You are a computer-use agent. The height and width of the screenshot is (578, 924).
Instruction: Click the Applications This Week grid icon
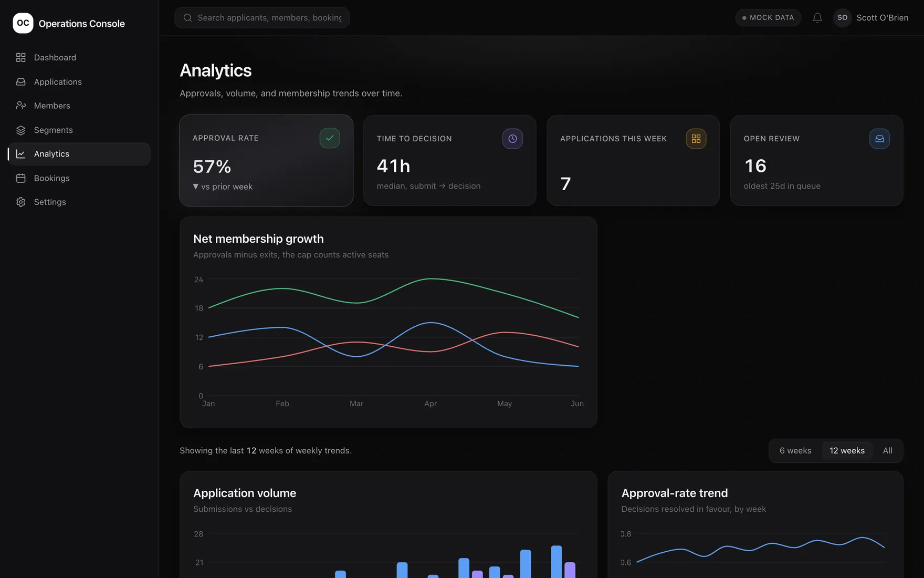[696, 139]
